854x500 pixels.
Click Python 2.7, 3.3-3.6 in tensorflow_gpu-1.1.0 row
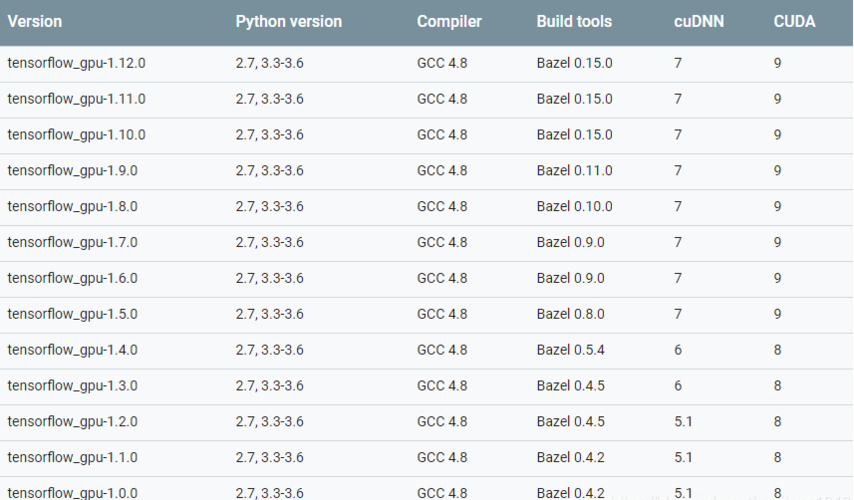tap(269, 458)
